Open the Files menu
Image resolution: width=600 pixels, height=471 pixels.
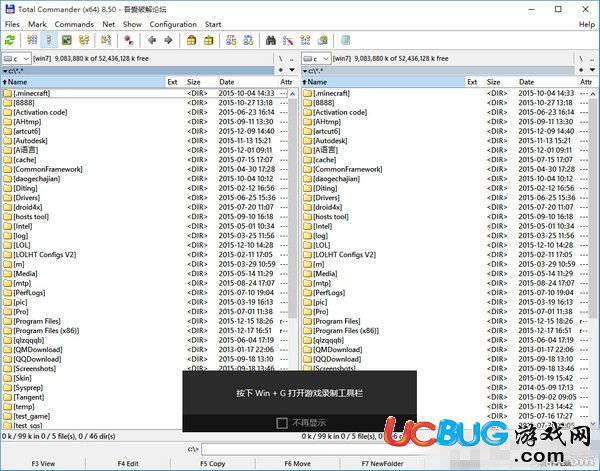[12, 24]
